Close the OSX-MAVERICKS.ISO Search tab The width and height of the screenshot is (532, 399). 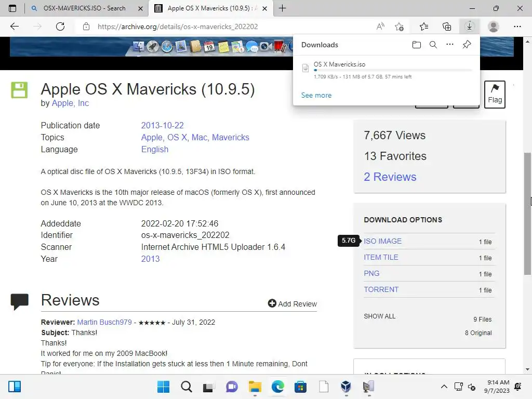tap(140, 8)
